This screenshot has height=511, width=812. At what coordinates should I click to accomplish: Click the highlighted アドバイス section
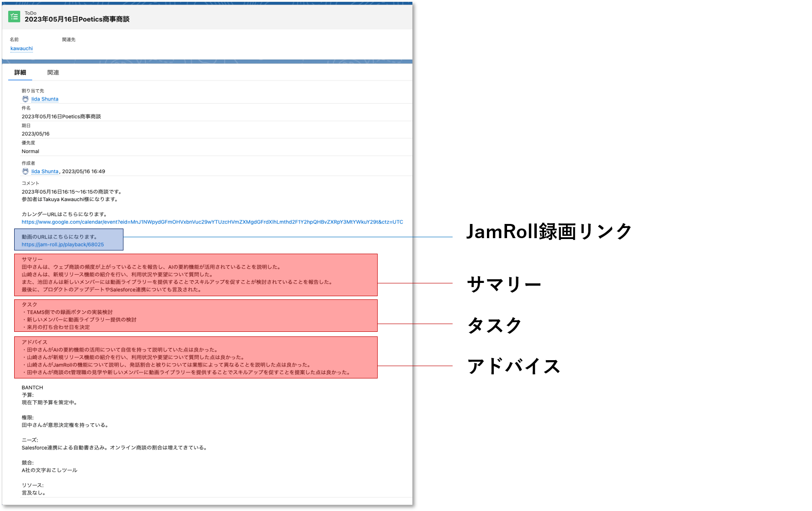coord(197,357)
